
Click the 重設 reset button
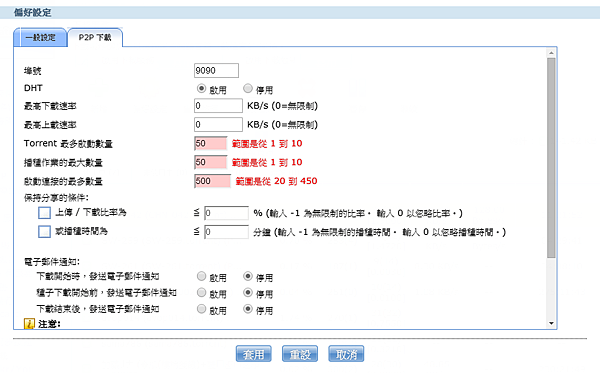(300, 354)
